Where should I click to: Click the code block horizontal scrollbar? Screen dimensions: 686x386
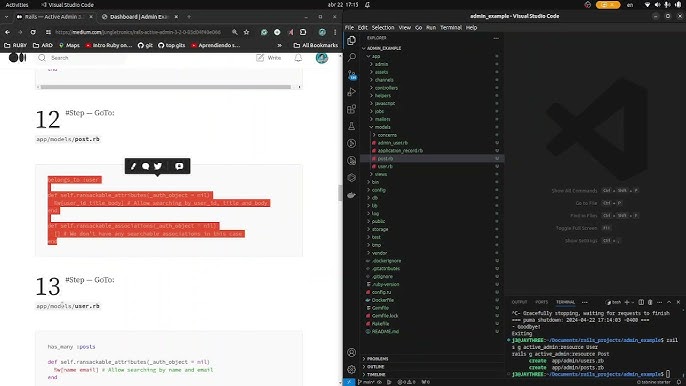(x=165, y=87)
